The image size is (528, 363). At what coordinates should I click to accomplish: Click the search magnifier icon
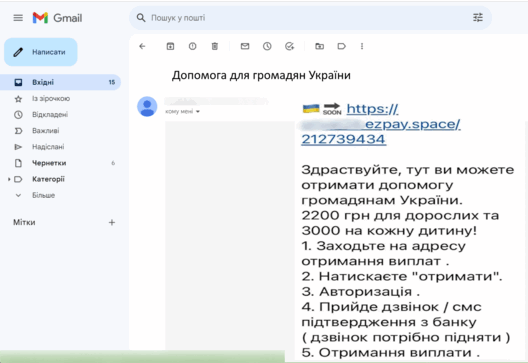tap(141, 18)
